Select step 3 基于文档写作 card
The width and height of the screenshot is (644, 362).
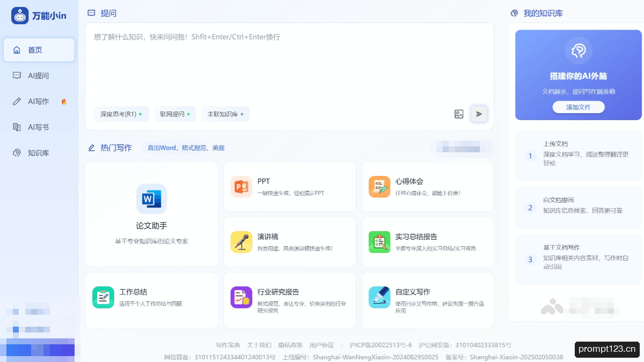coord(579,260)
